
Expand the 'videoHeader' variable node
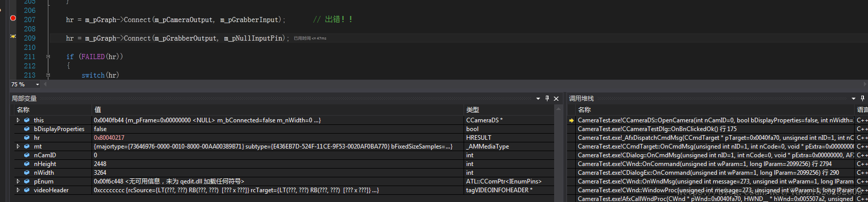click(x=18, y=190)
